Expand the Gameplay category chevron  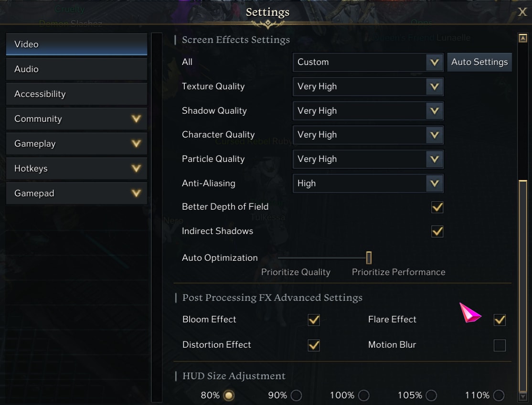coord(136,143)
